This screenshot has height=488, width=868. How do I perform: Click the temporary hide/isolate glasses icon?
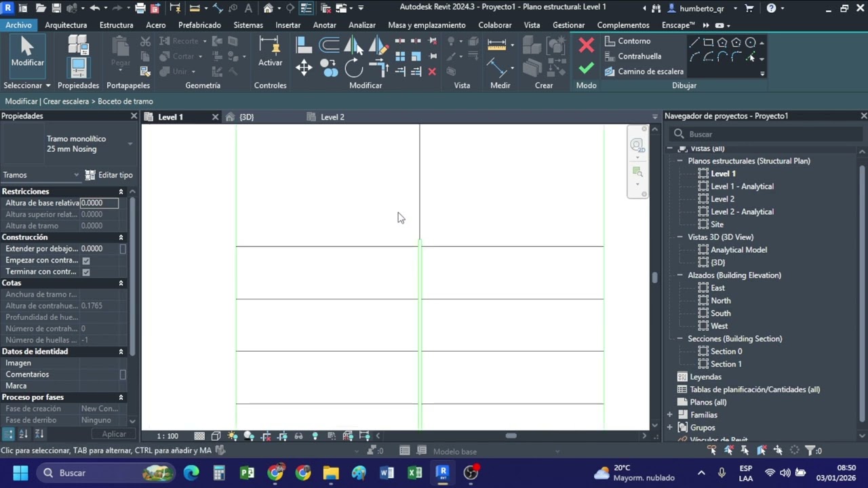pos(298,436)
